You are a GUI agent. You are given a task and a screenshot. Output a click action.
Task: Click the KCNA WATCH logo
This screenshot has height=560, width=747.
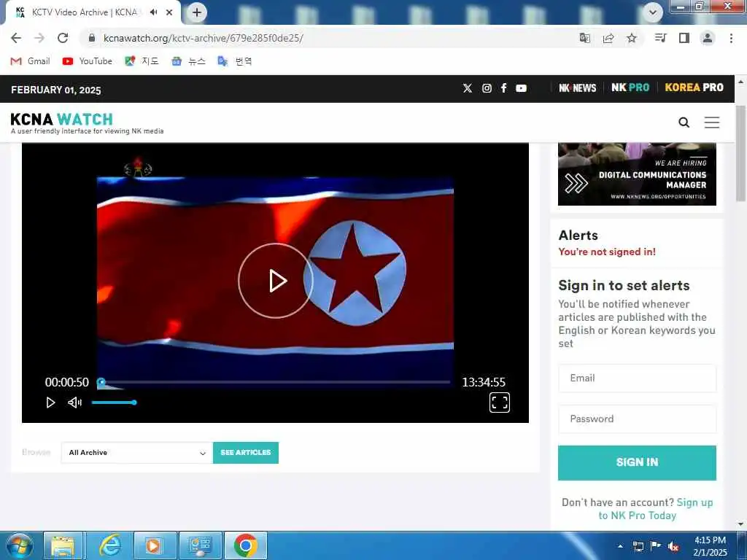[62, 119]
